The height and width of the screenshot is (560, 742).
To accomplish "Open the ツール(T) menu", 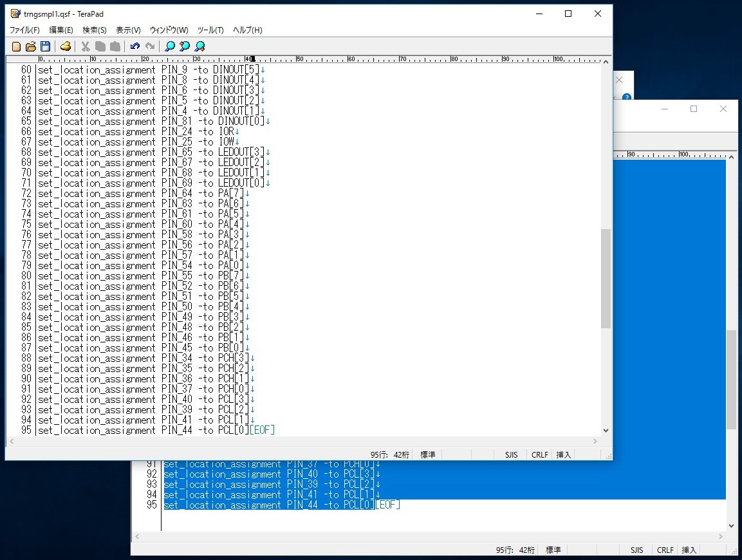I will point(210,30).
